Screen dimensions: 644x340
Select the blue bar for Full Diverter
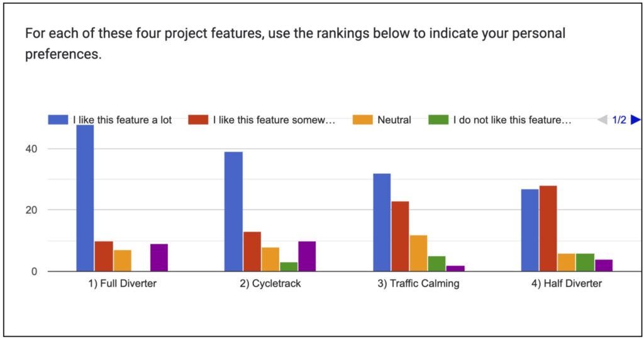tap(85, 198)
